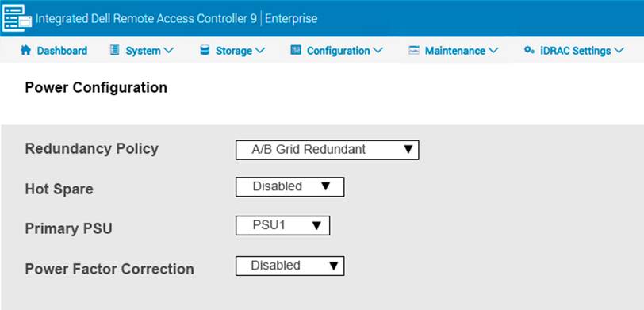Image resolution: width=644 pixels, height=310 pixels.
Task: Expand the Maintenance menu chevron
Action: (493, 51)
